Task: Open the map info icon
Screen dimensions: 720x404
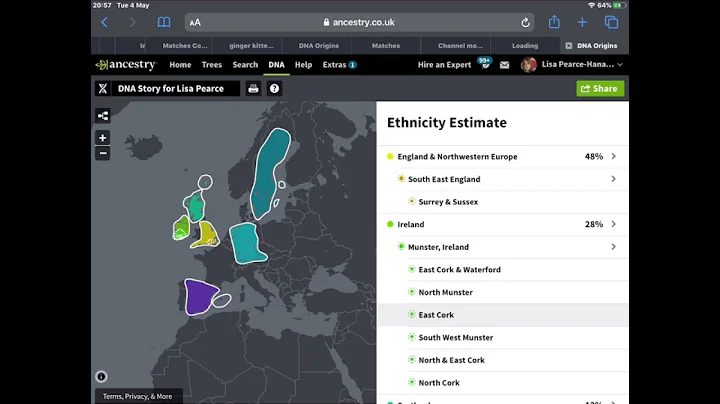Action: pyautogui.click(x=101, y=376)
